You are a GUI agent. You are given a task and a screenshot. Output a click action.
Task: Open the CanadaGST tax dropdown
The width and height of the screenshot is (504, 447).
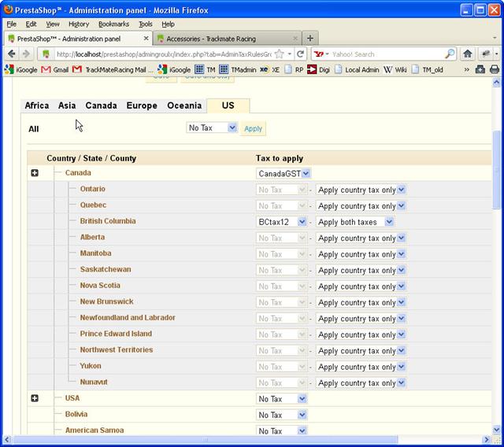coord(283,174)
